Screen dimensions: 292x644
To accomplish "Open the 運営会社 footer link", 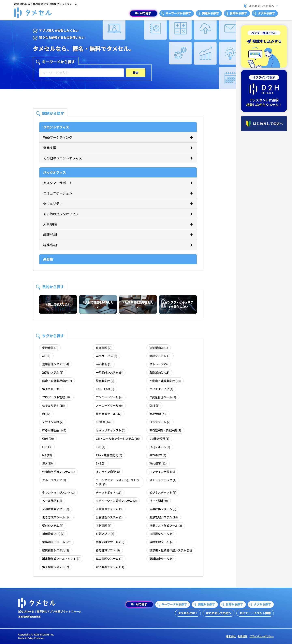I will [231, 636].
